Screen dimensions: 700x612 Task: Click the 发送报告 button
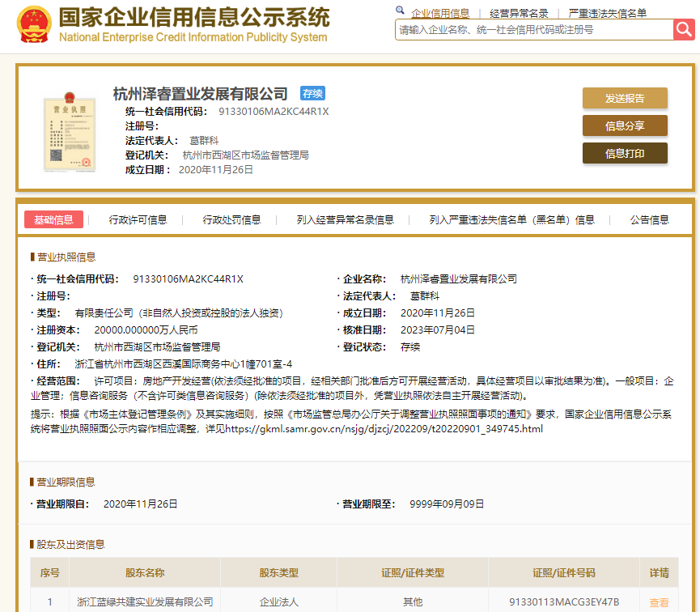624,97
